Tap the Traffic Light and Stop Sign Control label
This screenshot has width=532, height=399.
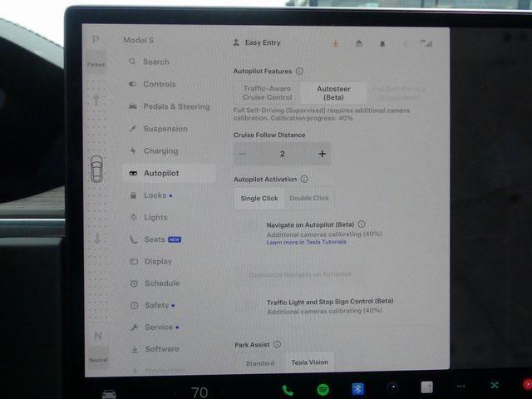coord(330,302)
